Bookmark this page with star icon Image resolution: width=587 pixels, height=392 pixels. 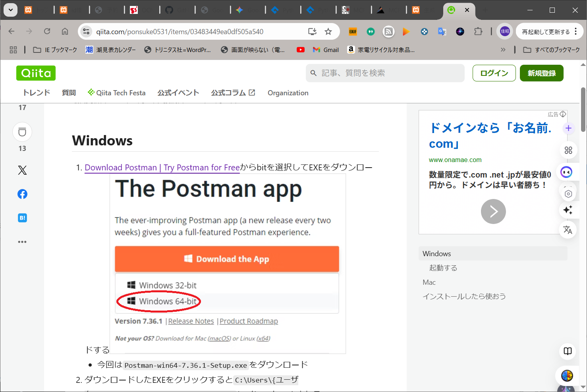click(328, 32)
